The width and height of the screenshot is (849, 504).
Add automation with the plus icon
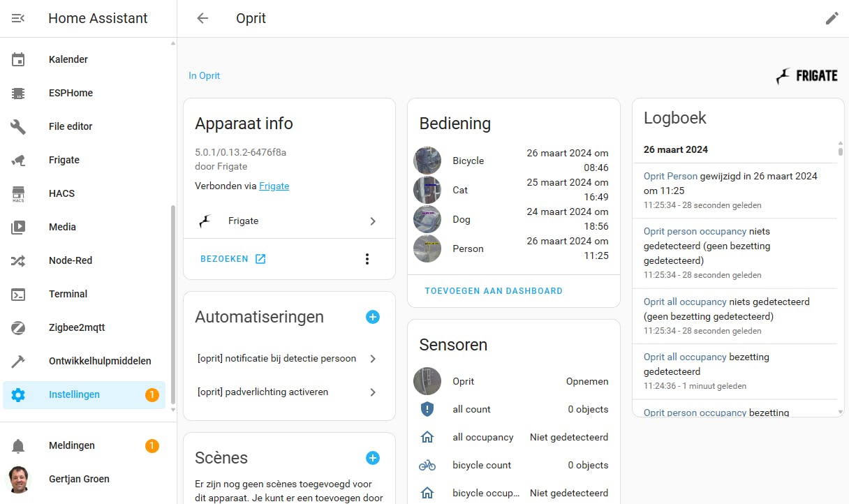point(373,317)
